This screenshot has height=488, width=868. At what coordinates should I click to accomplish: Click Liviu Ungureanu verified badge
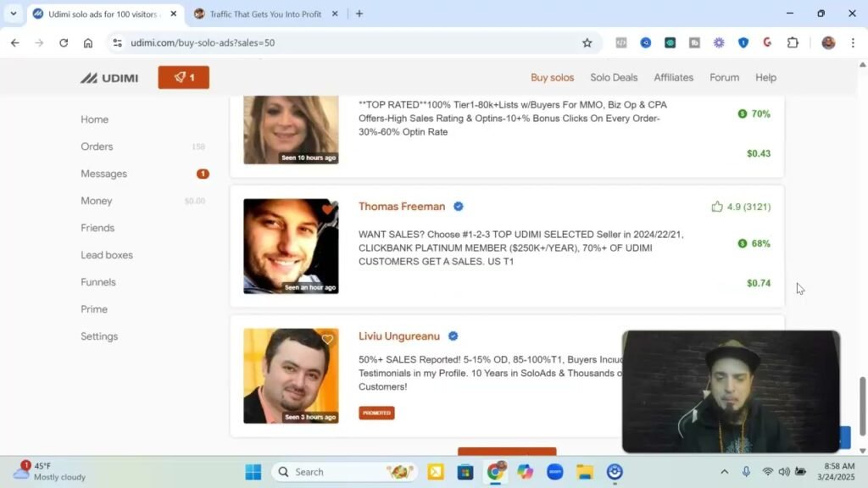pyautogui.click(x=453, y=336)
